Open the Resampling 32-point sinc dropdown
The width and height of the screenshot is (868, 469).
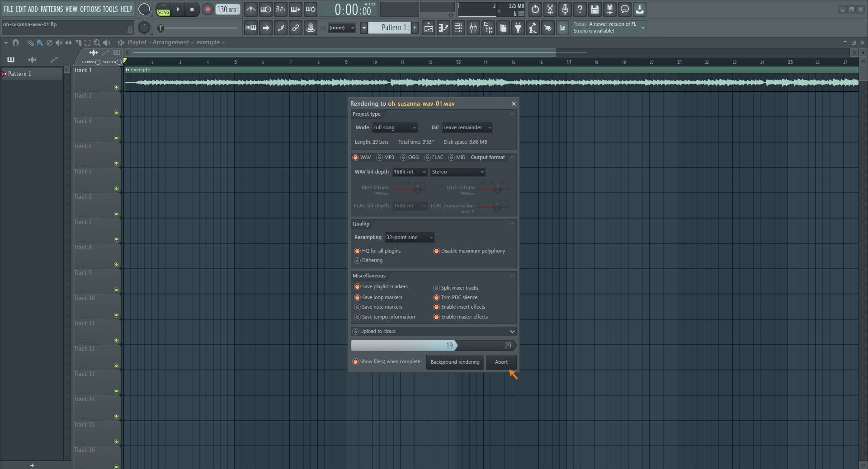point(410,237)
